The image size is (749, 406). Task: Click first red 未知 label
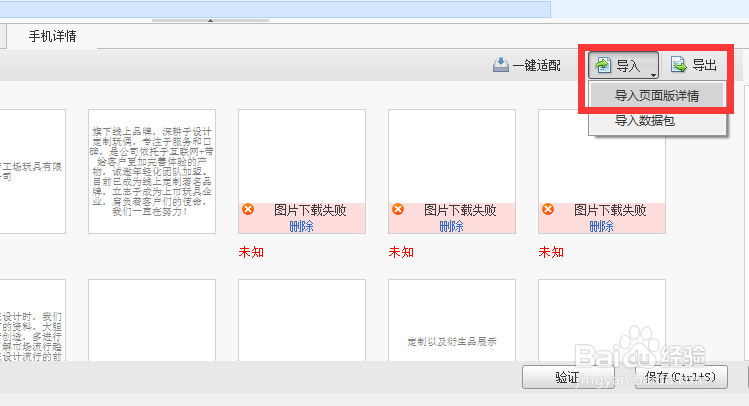pyautogui.click(x=251, y=252)
